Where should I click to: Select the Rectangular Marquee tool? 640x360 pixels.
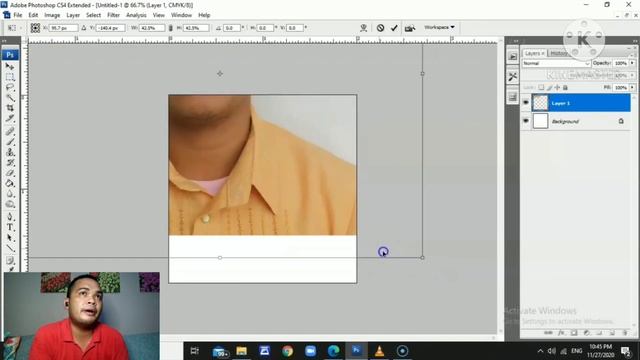point(10,77)
